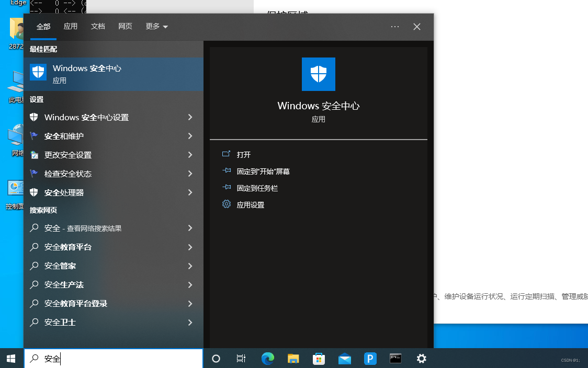
Task: Open the 更多 dropdown
Action: (x=156, y=26)
